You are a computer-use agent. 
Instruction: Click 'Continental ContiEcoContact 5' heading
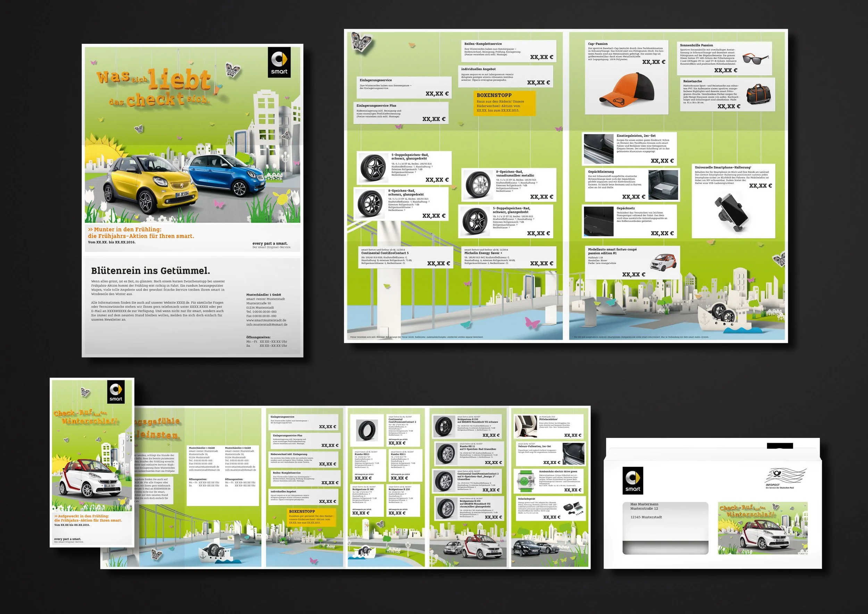point(385,253)
